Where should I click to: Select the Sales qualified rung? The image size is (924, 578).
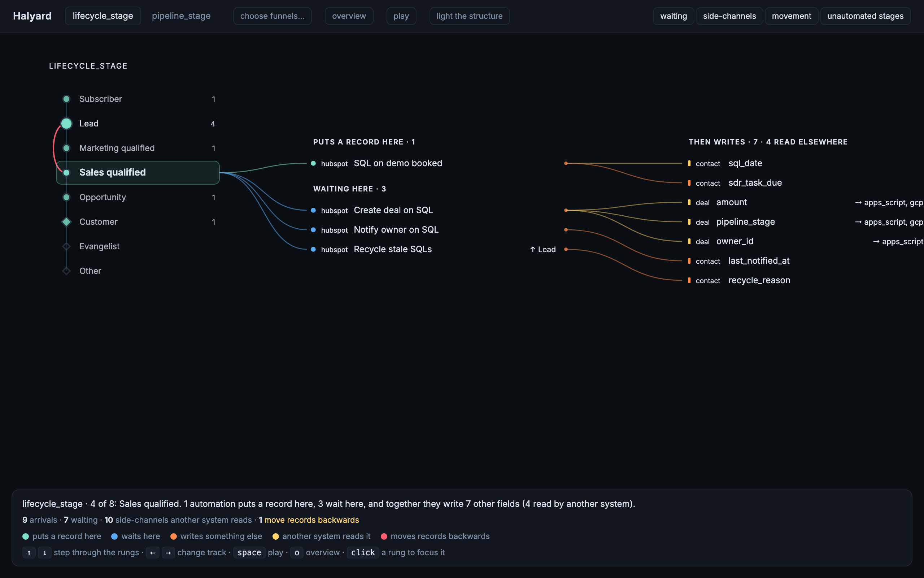click(x=138, y=172)
